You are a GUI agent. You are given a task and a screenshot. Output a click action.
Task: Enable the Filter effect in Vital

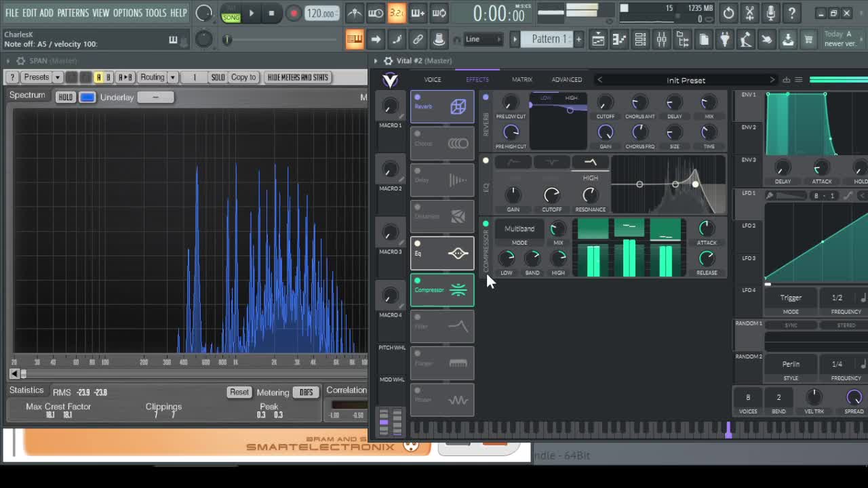[x=417, y=317]
